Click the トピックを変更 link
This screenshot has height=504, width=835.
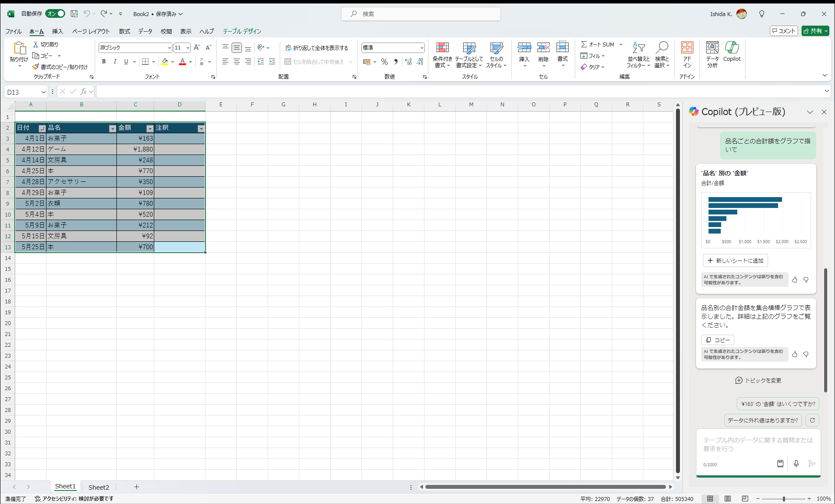758,380
